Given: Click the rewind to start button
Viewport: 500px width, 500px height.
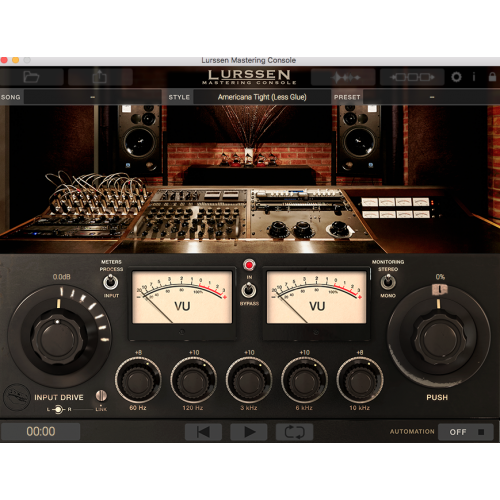Looking at the screenshot, I should (203, 432).
